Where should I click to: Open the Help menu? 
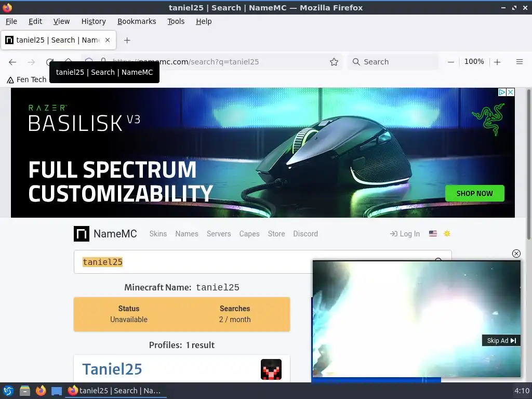click(x=204, y=21)
